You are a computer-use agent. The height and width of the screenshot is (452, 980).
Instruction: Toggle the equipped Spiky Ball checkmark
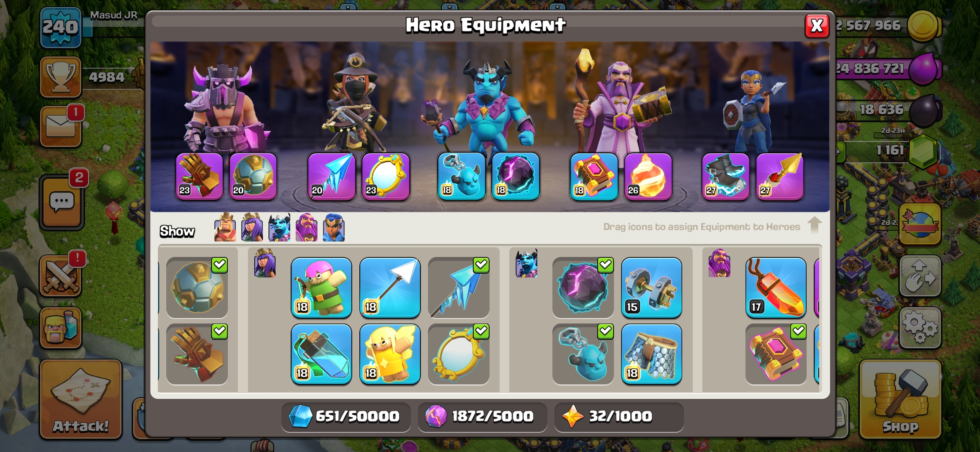pos(219,265)
